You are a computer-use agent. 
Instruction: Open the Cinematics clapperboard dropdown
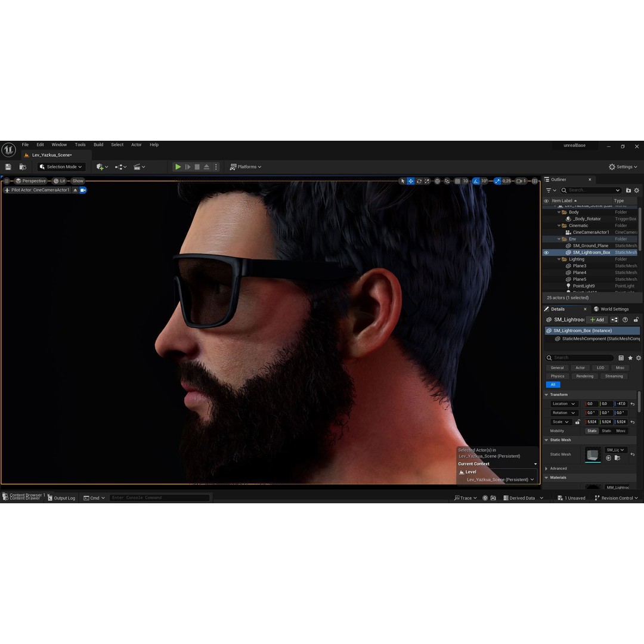[139, 167]
